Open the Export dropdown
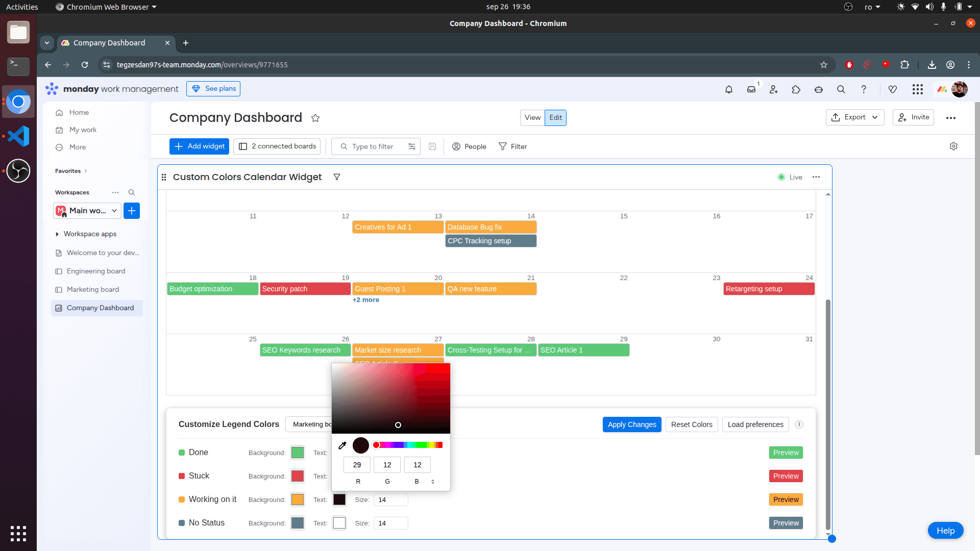Image resolution: width=980 pixels, height=551 pixels. [x=854, y=117]
